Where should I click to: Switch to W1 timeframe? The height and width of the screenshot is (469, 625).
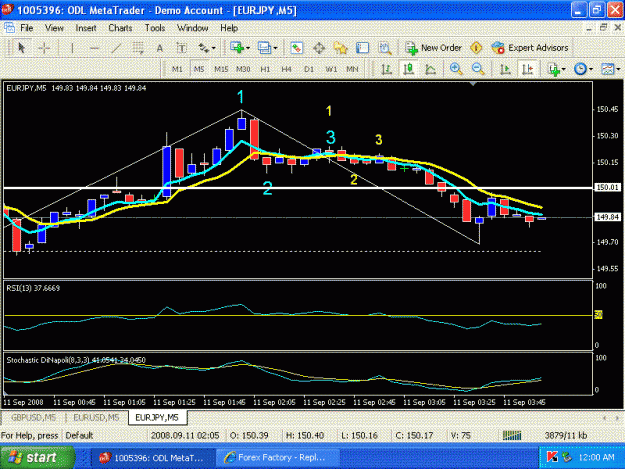[x=331, y=69]
